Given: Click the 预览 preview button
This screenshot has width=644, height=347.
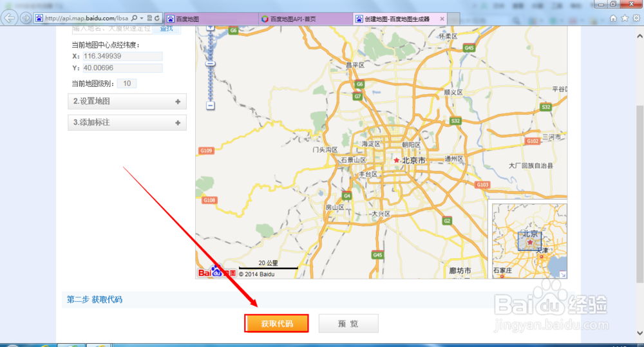Looking at the screenshot, I should click(x=348, y=324).
